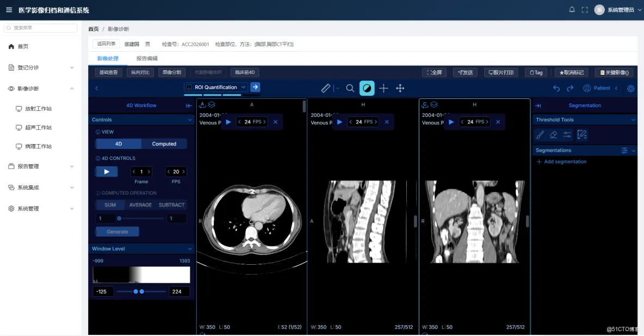Toggle browser fullscreen icon in header
The height and width of the screenshot is (336, 644).
(x=585, y=10)
